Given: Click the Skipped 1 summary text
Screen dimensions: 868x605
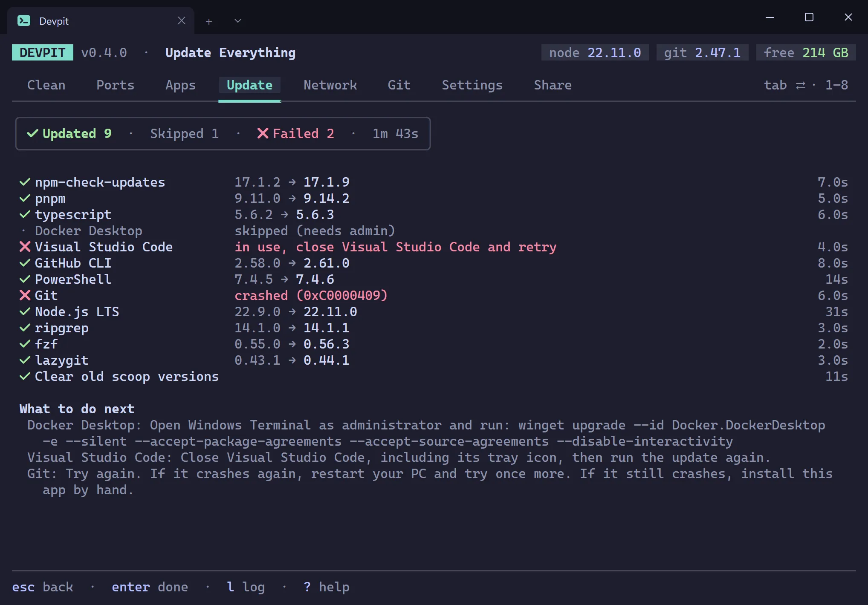Looking at the screenshot, I should coord(185,134).
